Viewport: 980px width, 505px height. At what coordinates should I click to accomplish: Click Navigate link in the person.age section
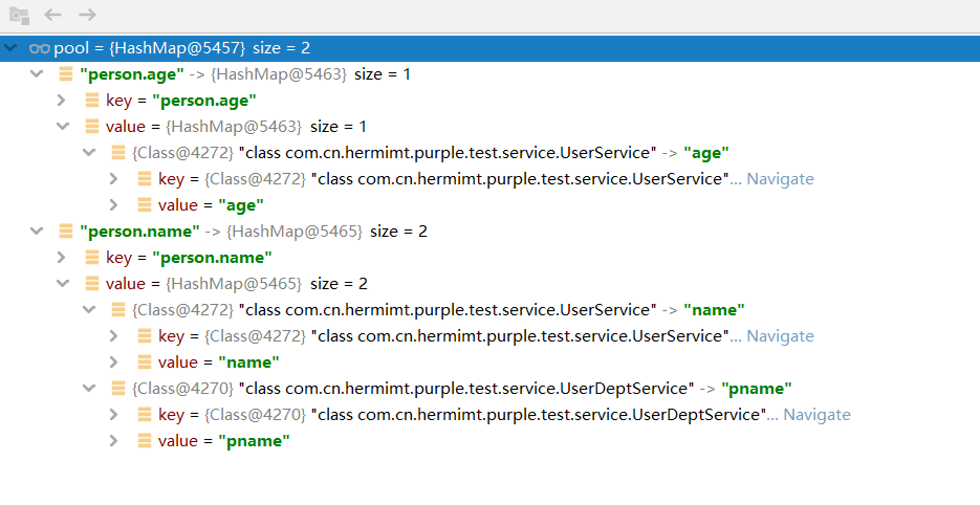click(x=780, y=179)
